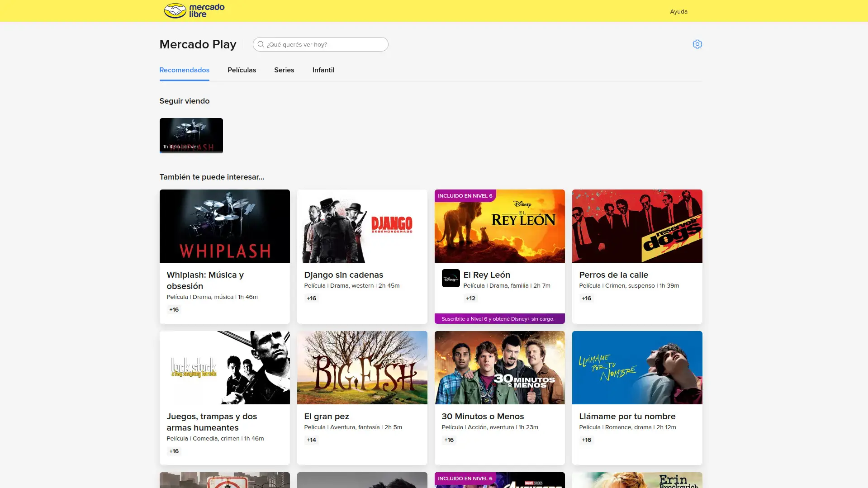Open the Erin Brockovich poster at bottom

(637, 480)
